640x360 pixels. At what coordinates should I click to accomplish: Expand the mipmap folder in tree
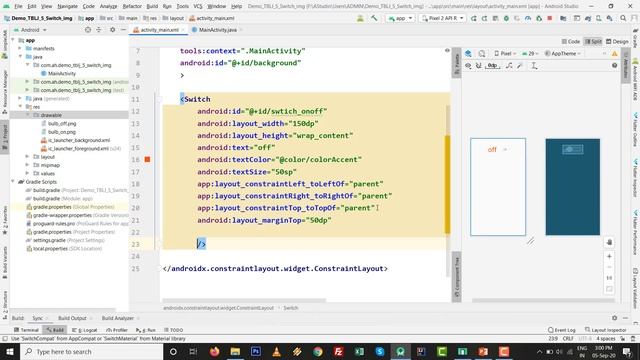[x=27, y=165]
